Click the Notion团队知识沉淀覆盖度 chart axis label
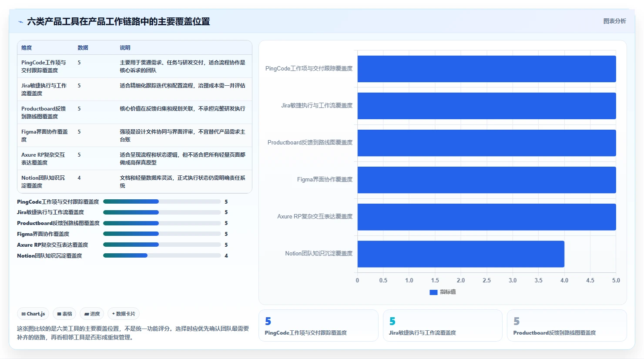Screen dimensions: 644x359 point(319,254)
